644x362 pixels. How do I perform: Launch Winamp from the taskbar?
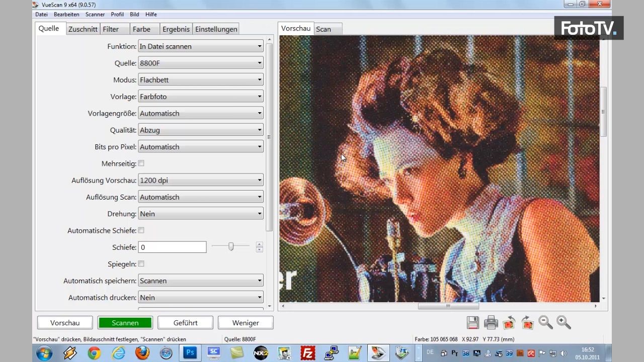pyautogui.click(x=70, y=353)
